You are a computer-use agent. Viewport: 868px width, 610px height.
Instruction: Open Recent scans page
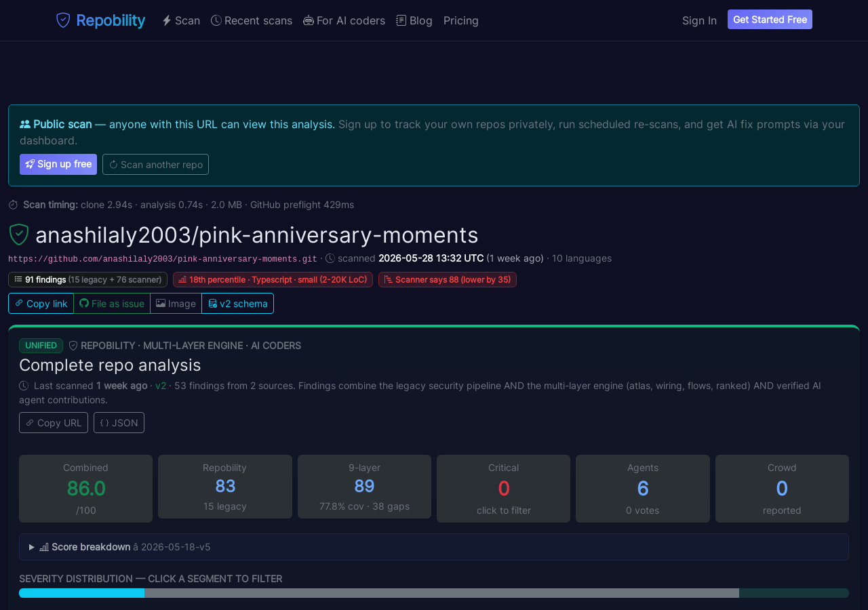252,20
